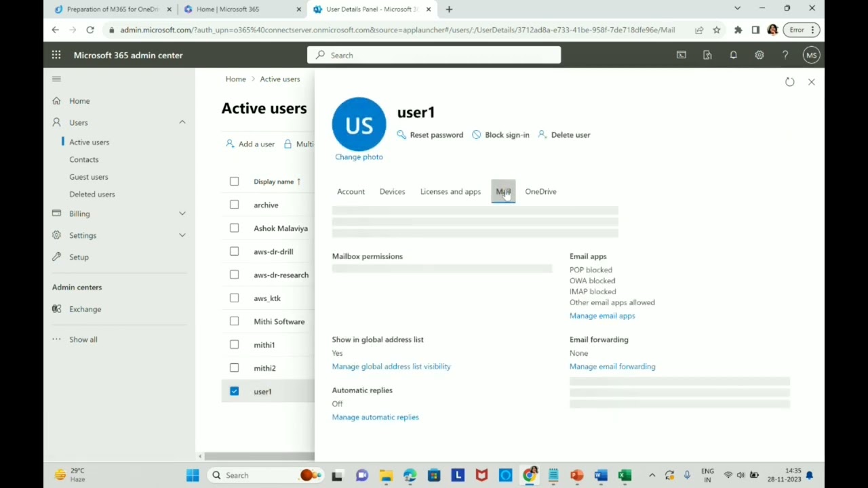
Task: Open Windows Start button
Action: (193, 475)
